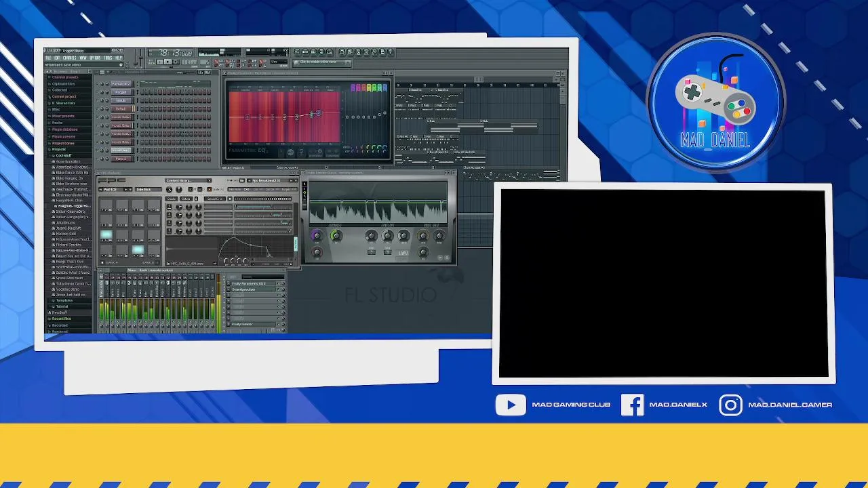Screen dimensions: 868x488
Task: Open the EDIT menu
Action: (x=57, y=58)
